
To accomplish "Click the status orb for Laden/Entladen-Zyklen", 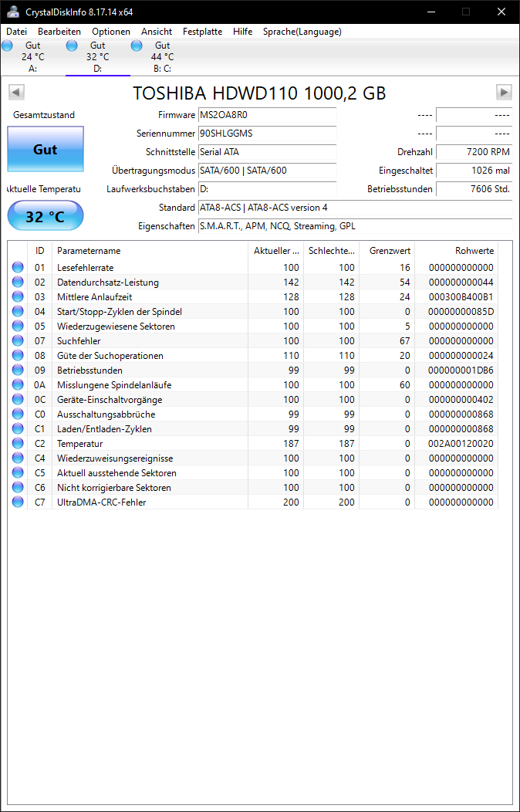I will (x=18, y=429).
